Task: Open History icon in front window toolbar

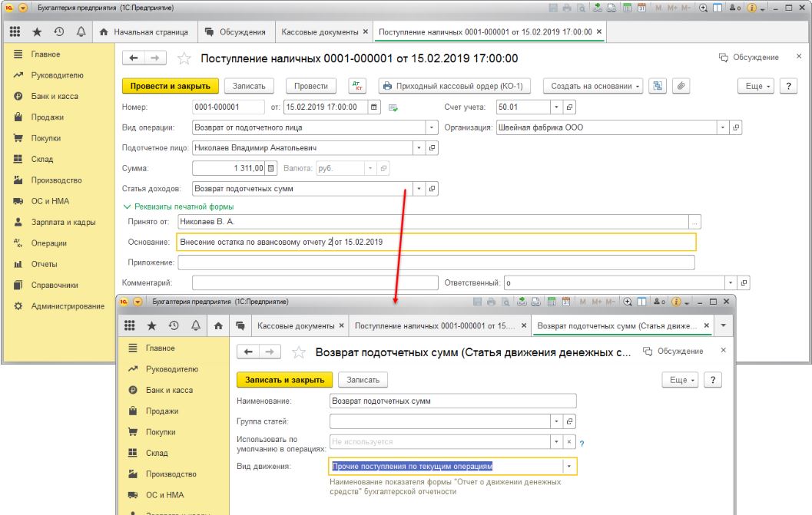Action: [174, 325]
